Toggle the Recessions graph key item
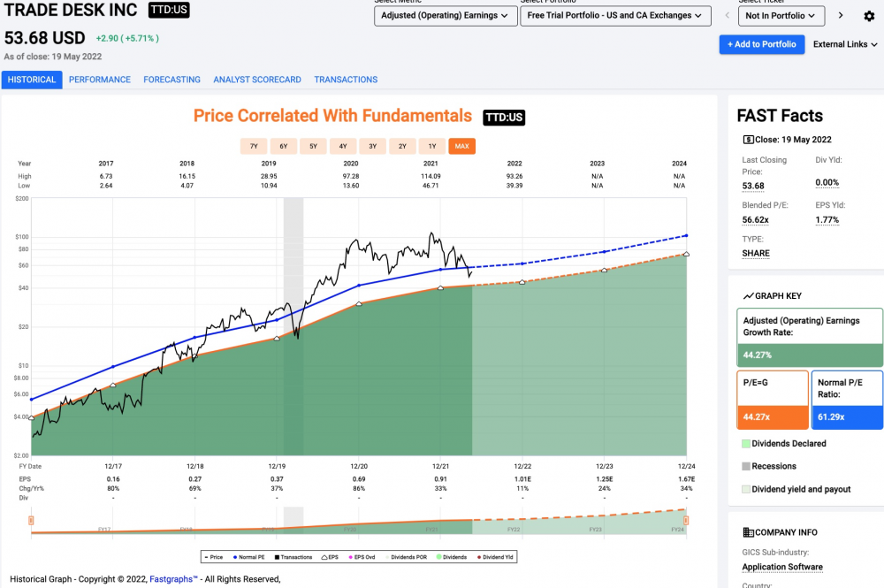Viewport: 884px width, 588px height. pos(769,466)
